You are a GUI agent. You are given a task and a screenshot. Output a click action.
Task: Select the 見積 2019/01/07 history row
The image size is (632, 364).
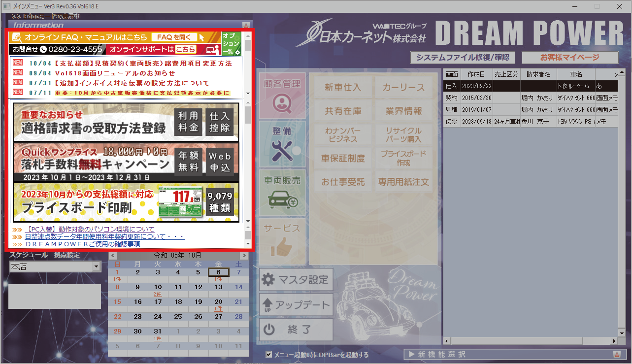(531, 109)
